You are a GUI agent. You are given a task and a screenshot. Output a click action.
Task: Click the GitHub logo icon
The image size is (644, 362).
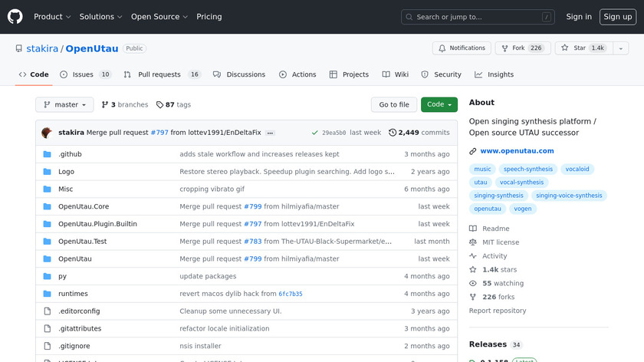pyautogui.click(x=15, y=16)
